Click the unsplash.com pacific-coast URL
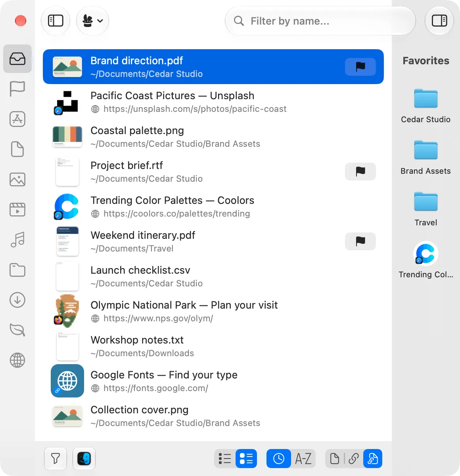Viewport: 460px width, 476px height. (x=195, y=109)
